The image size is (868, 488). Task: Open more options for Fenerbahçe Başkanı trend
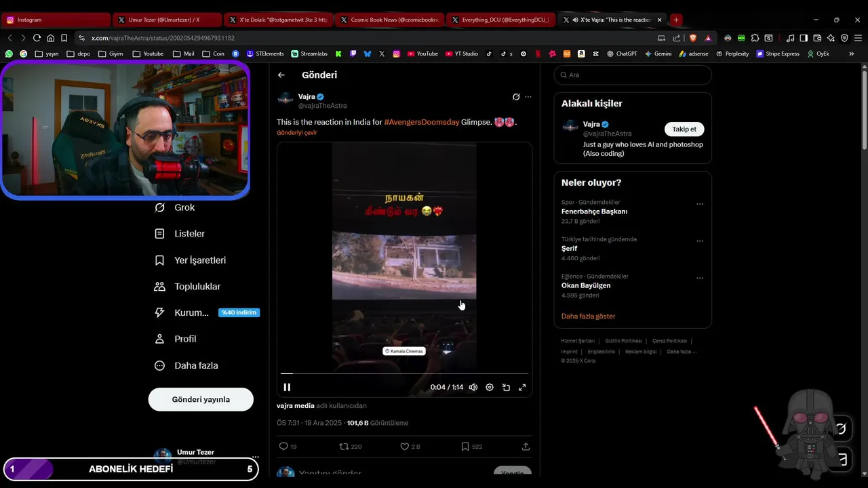tap(700, 204)
